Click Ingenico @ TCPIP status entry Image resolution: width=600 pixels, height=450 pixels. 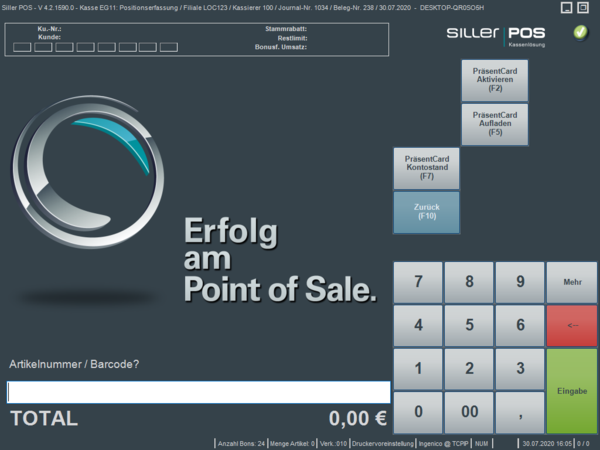tap(446, 443)
